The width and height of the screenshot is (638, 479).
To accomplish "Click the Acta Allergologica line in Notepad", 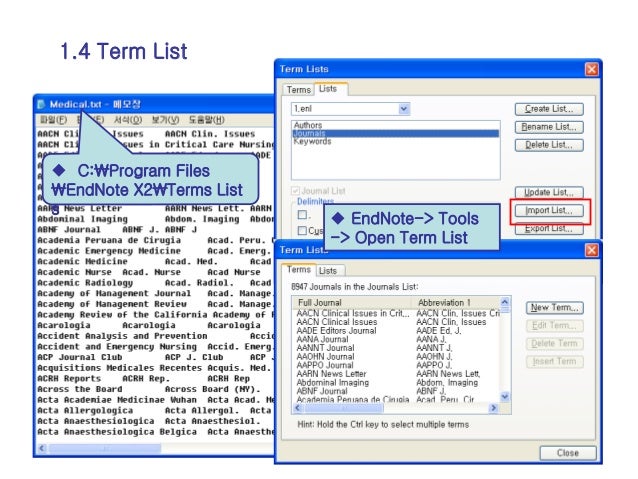I will click(155, 410).
